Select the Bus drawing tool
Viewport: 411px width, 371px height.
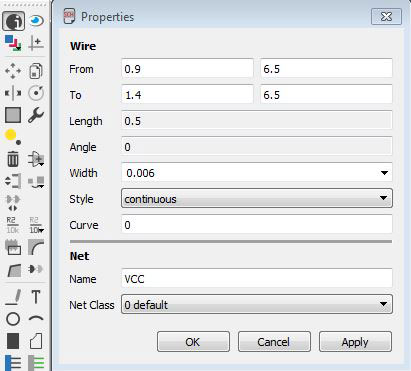coord(13,363)
